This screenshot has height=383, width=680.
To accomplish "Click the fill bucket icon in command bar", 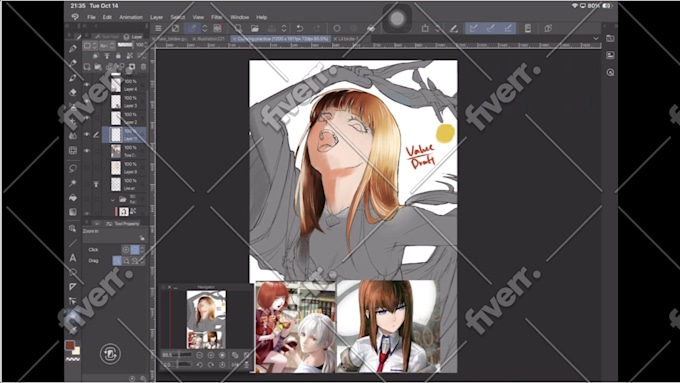I will (371, 29).
